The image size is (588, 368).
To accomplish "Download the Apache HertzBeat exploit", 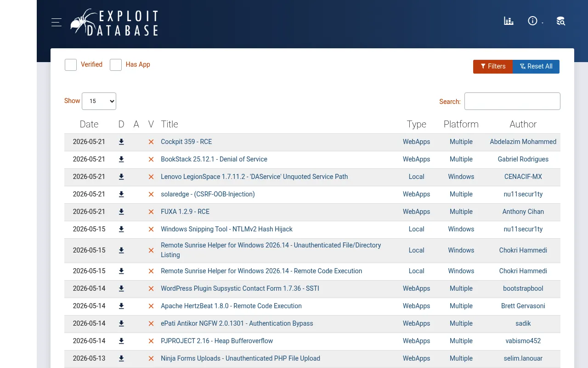I will 121,306.
